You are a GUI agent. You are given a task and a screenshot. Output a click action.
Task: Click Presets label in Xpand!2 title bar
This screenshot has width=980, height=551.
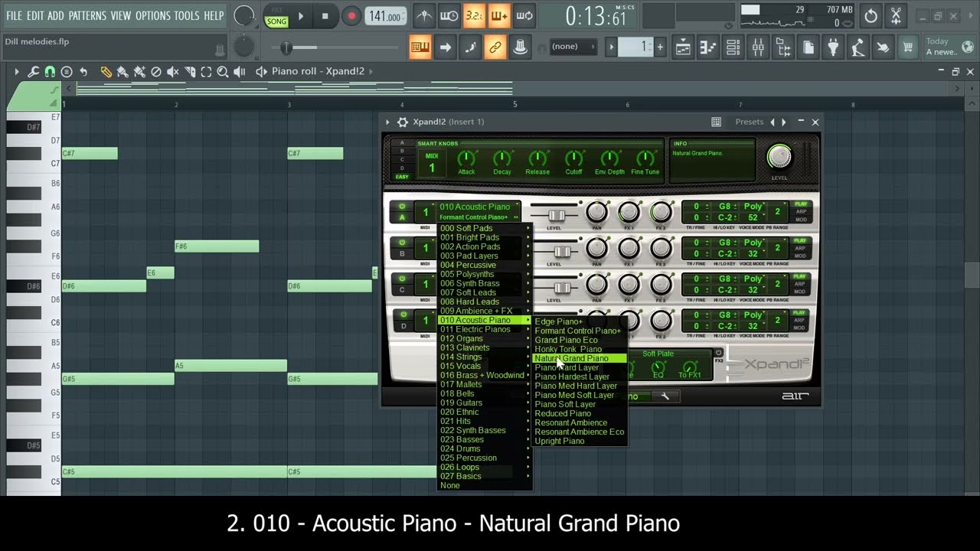click(749, 122)
